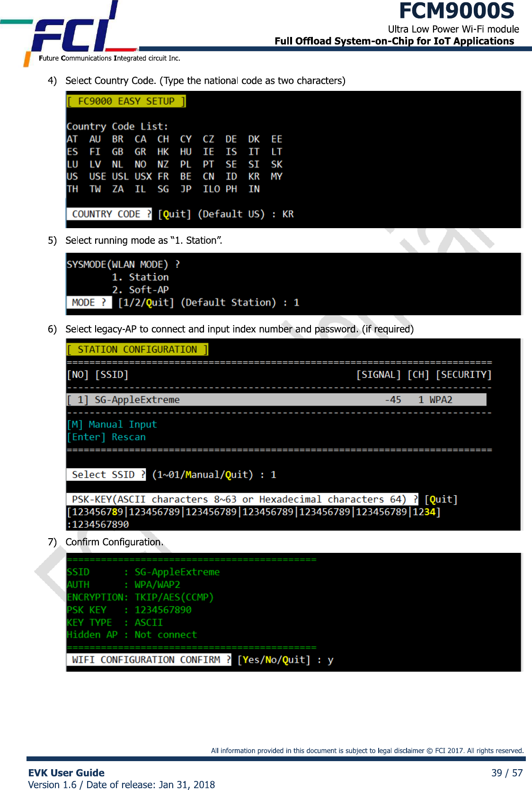
Task: Click country code 'AT' in list
Action: [x=72, y=139]
